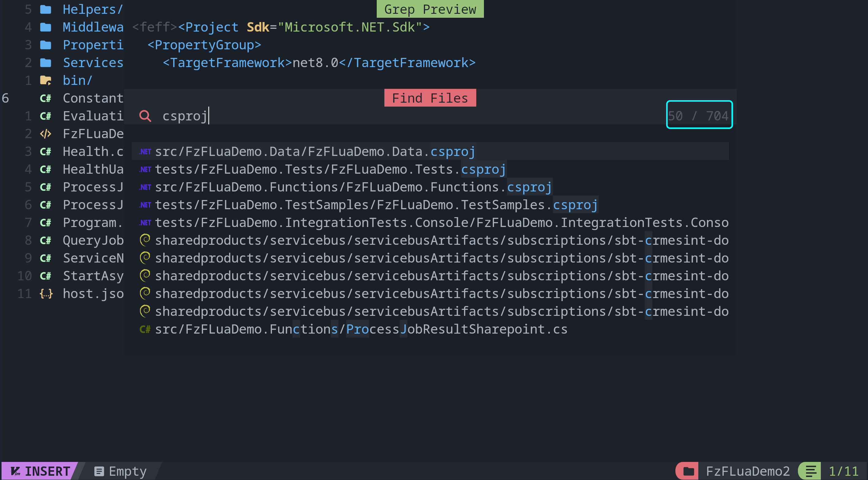Viewport: 868px width, 480px height.
Task: Click the Helpers/ folder icon
Action: pos(46,9)
